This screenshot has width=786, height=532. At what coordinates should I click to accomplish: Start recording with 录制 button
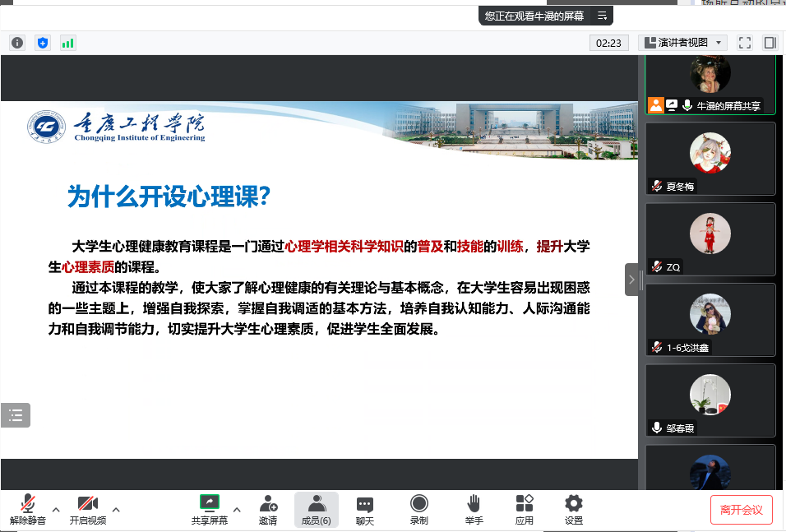[x=419, y=509]
